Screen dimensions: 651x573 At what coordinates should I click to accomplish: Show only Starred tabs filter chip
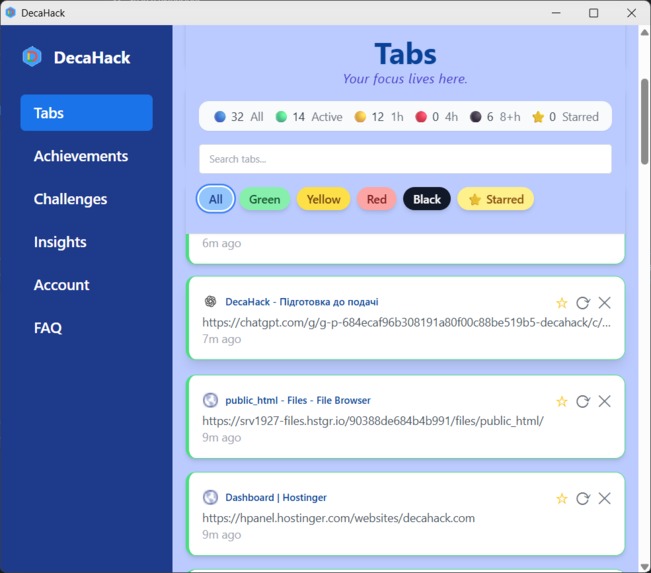click(496, 199)
